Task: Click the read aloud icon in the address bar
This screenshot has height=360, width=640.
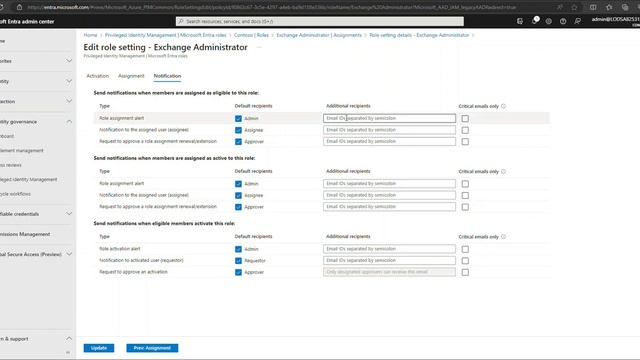Action: (560, 7)
